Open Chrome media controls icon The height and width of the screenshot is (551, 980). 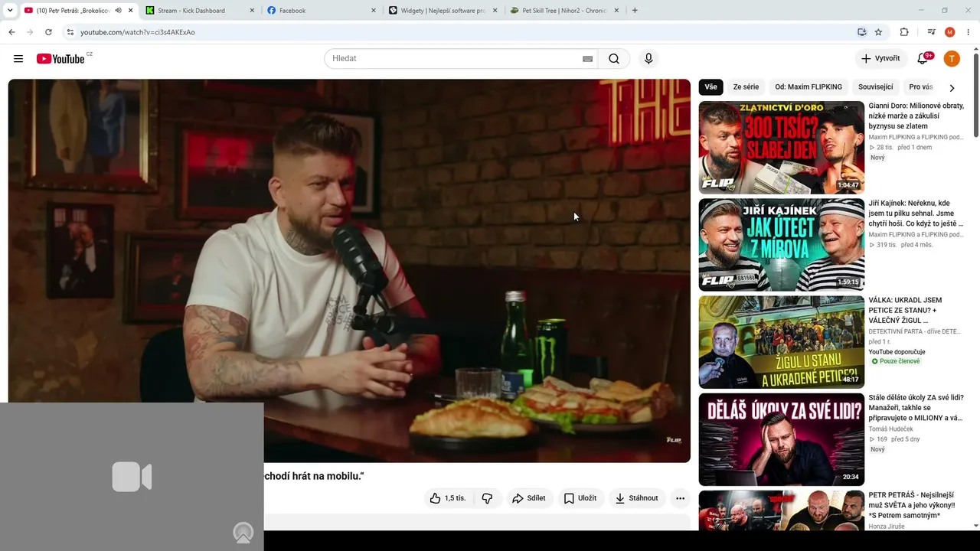click(931, 32)
